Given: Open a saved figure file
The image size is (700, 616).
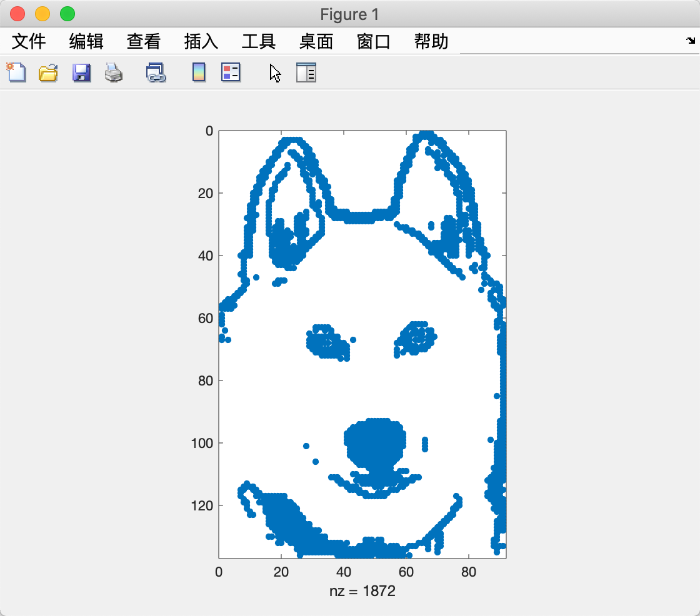Looking at the screenshot, I should pos(48,72).
